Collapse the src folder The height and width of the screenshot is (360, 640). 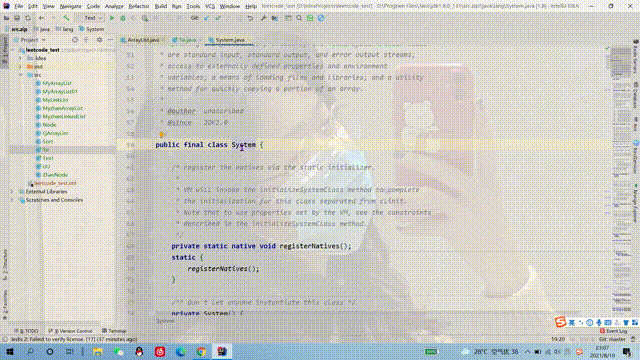point(20,75)
